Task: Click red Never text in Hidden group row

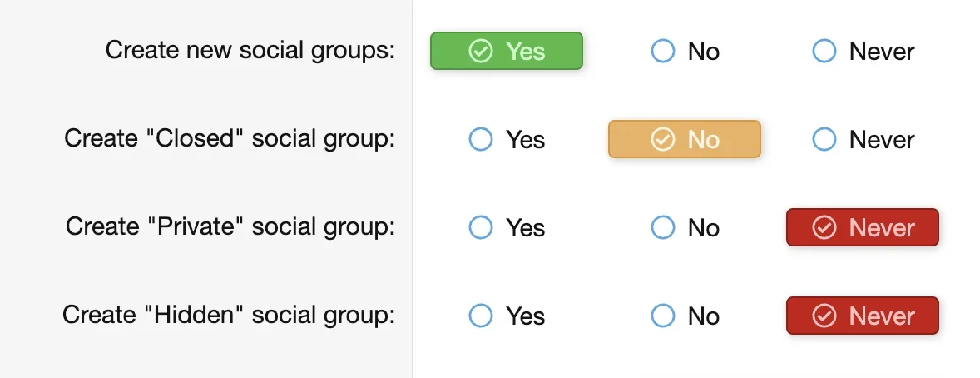Action: (881, 316)
